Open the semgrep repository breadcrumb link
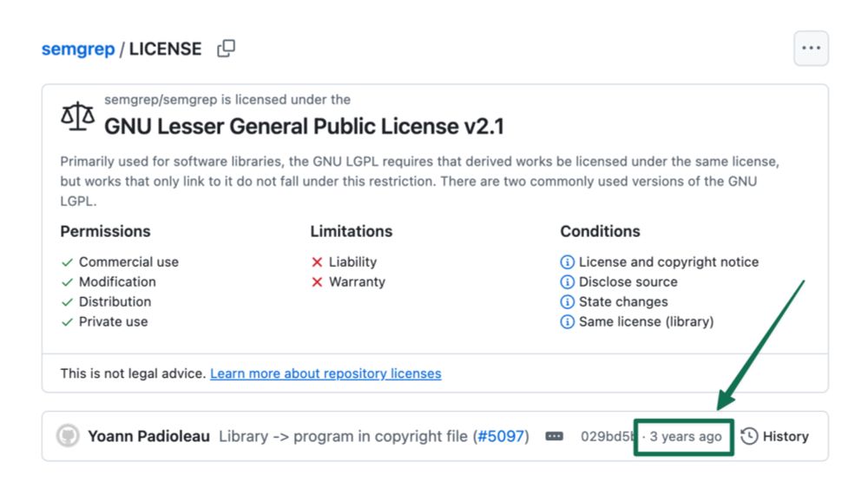 pos(78,49)
